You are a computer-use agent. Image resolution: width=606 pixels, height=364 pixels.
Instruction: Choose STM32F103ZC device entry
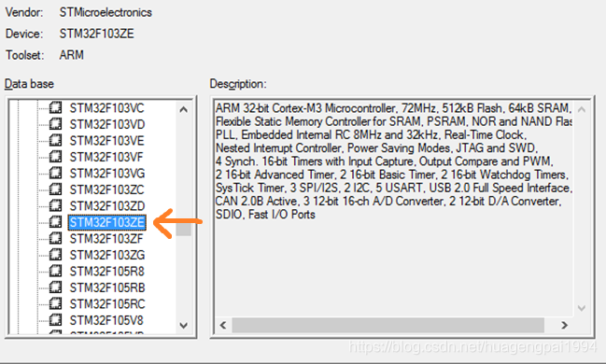tap(106, 189)
